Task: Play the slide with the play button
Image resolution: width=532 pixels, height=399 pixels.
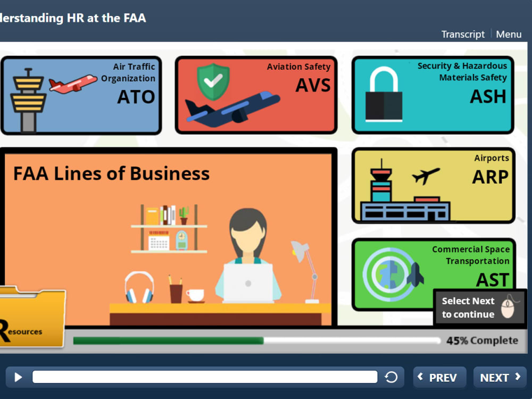Action: pyautogui.click(x=18, y=377)
